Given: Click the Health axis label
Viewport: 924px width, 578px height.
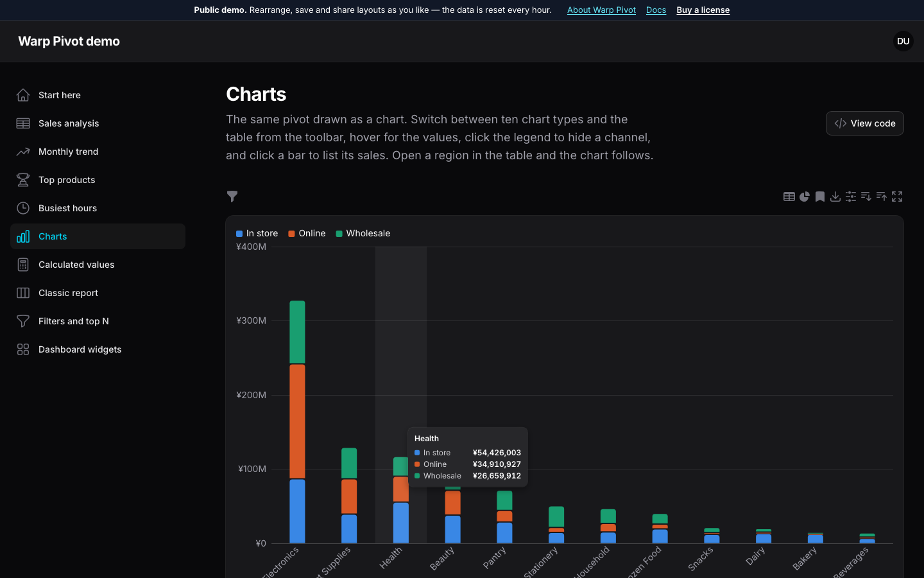Looking at the screenshot, I should tap(391, 557).
